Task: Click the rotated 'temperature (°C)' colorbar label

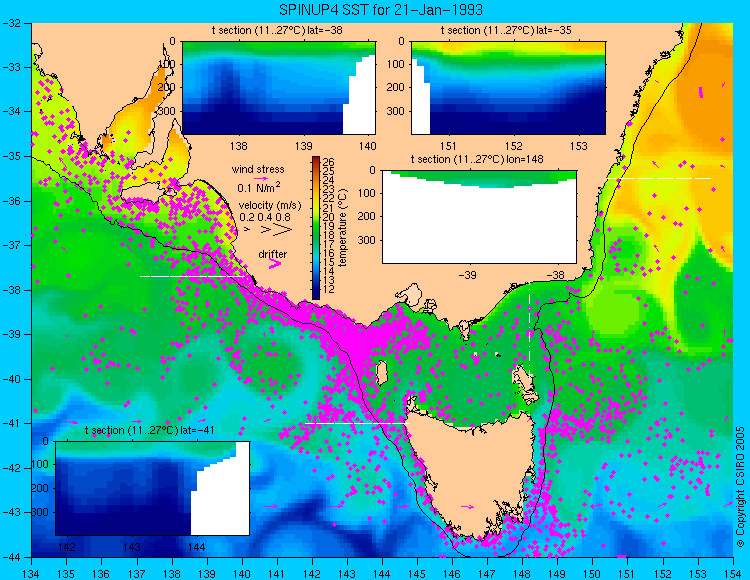Action: [x=342, y=228]
